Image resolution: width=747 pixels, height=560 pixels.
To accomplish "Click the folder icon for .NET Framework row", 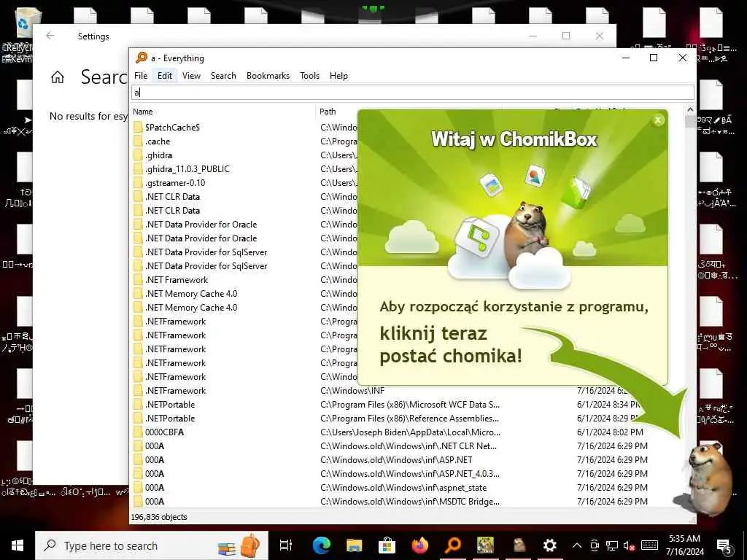I will [x=138, y=279].
